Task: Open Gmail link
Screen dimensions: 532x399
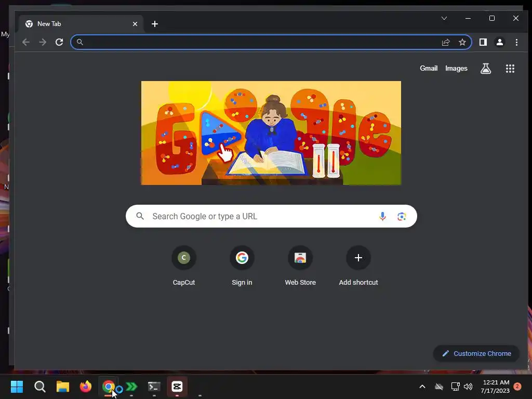Action: [x=429, y=68]
